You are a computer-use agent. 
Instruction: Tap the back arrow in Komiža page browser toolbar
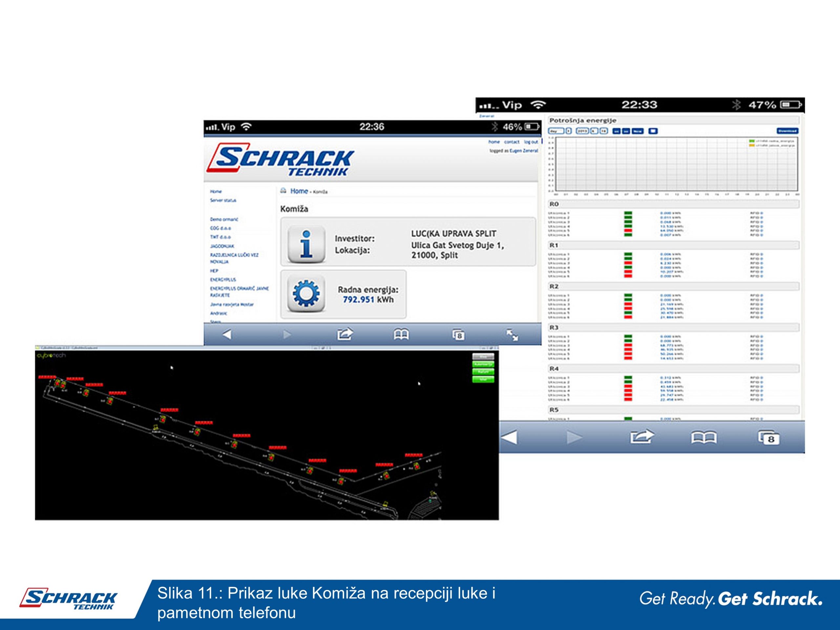point(227,335)
